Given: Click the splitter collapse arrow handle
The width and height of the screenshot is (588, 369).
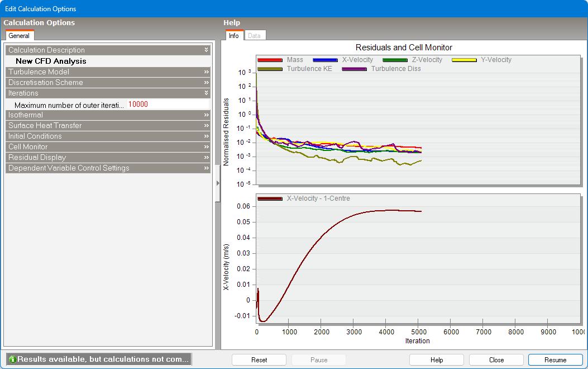Looking at the screenshot, I should pyautogui.click(x=218, y=183).
